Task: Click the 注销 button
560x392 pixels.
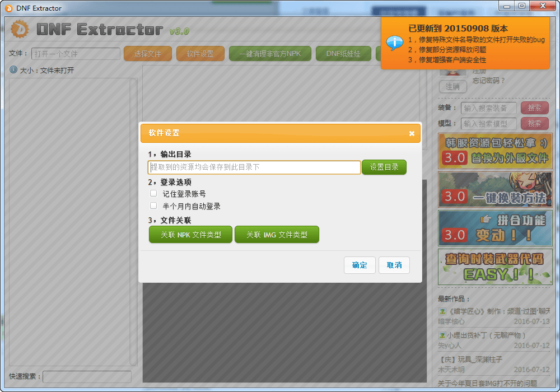Action: [x=453, y=87]
